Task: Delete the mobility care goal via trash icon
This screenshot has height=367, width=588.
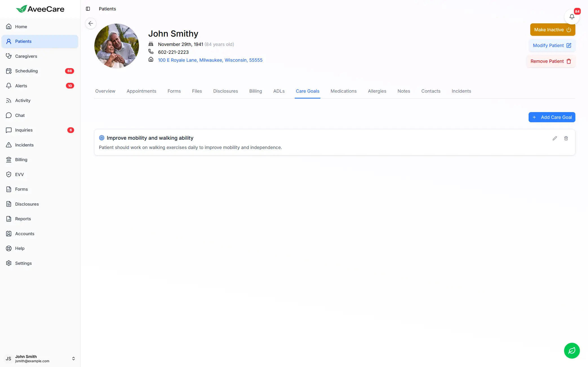Action: click(566, 138)
